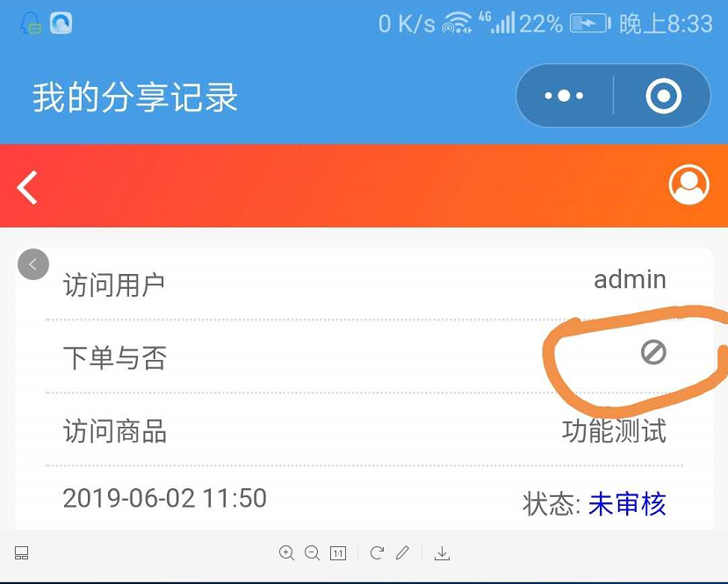Tap the gray circular back chevron
This screenshot has width=728, height=584.
[33, 264]
